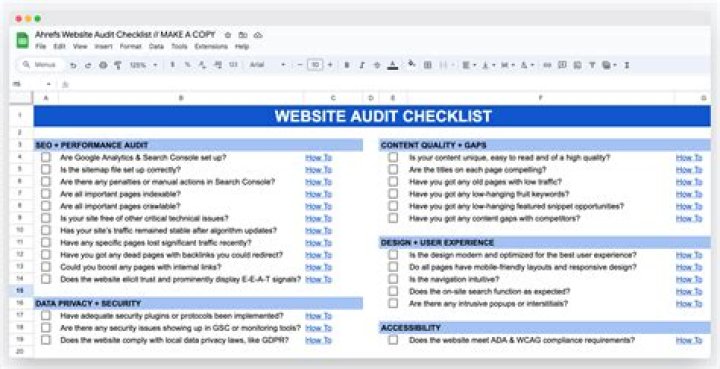This screenshot has width=720, height=369.
Task: Decrease decimal places
Action: (202, 65)
